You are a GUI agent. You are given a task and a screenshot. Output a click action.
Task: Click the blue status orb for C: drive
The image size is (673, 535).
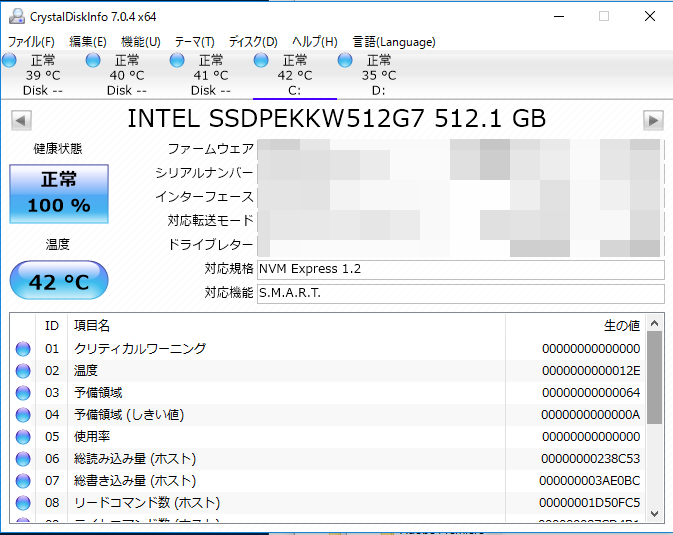261,61
